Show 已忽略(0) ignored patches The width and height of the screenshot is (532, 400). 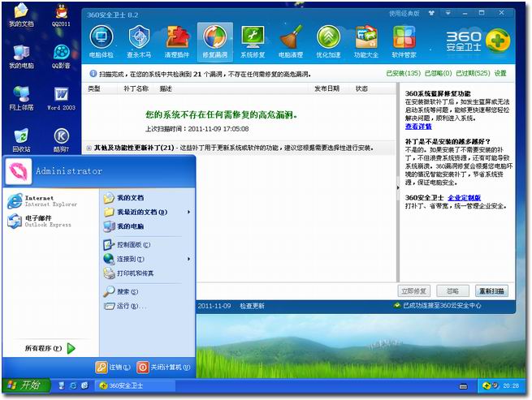(439, 73)
